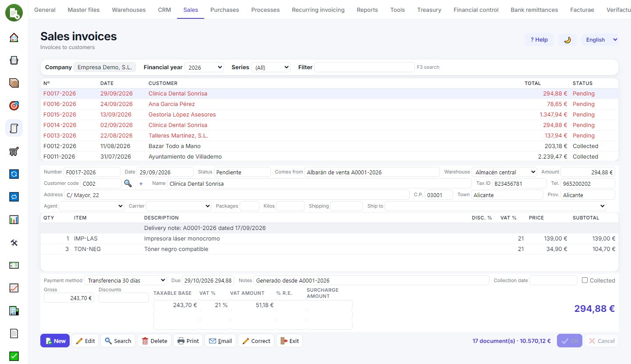Open the English language selector
Screen dimensions: 631x364
click(x=600, y=39)
